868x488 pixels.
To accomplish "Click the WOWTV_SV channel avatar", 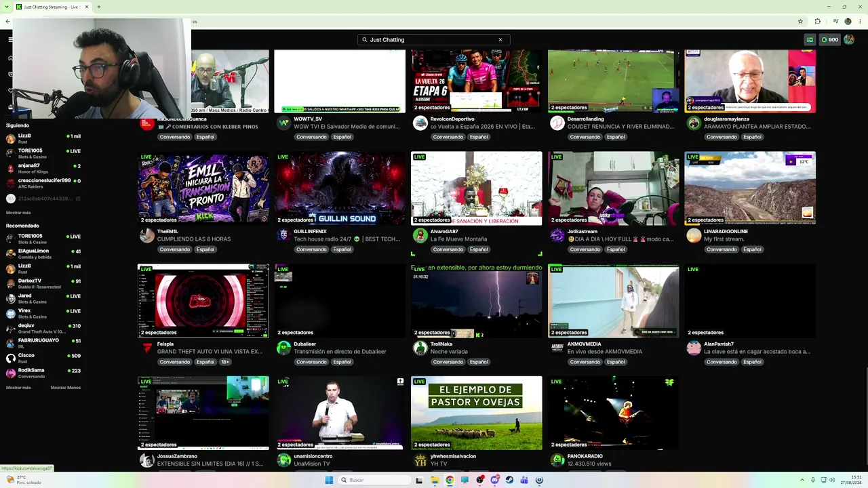I will coord(283,123).
